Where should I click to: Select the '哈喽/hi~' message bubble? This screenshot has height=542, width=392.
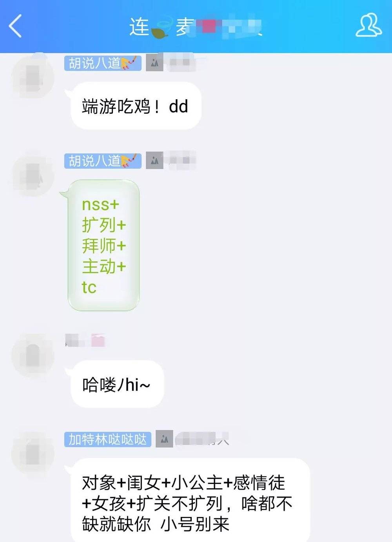click(x=117, y=385)
